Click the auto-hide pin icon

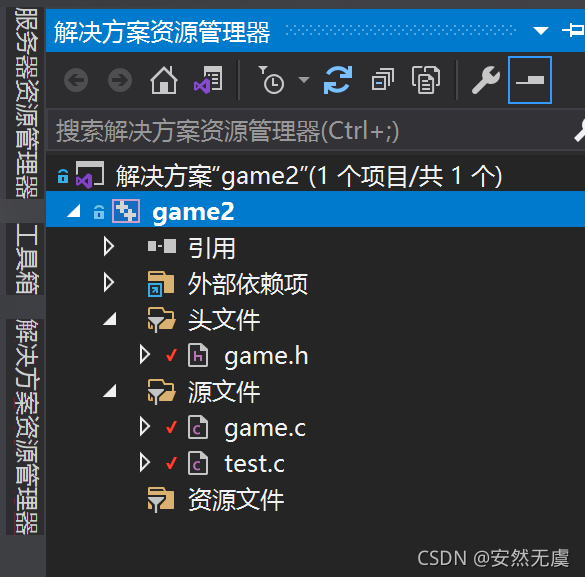point(573,30)
